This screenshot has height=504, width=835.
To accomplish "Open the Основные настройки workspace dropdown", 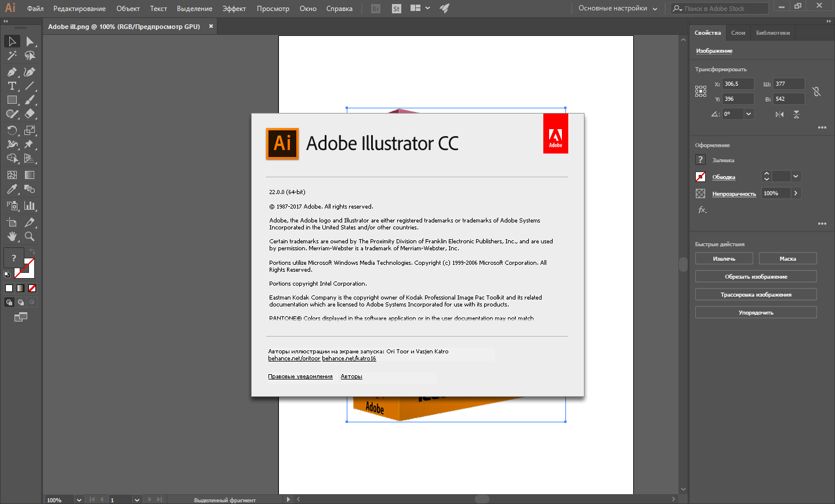I will click(x=618, y=8).
